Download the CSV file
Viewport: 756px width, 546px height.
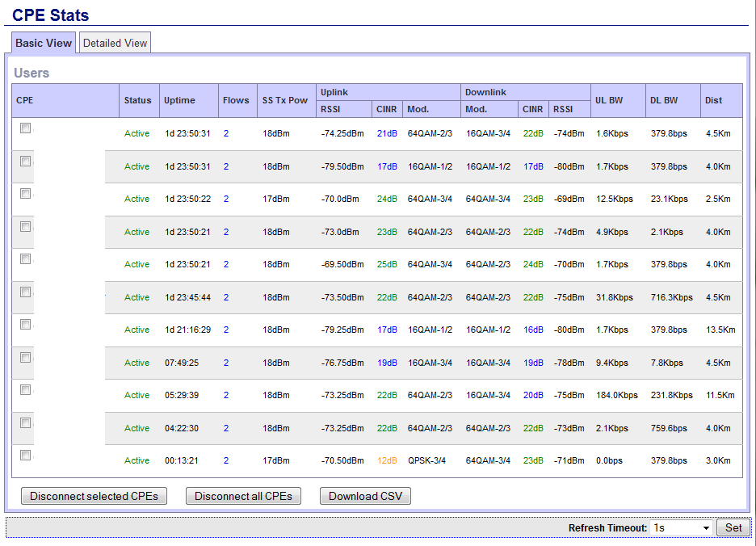click(x=365, y=496)
